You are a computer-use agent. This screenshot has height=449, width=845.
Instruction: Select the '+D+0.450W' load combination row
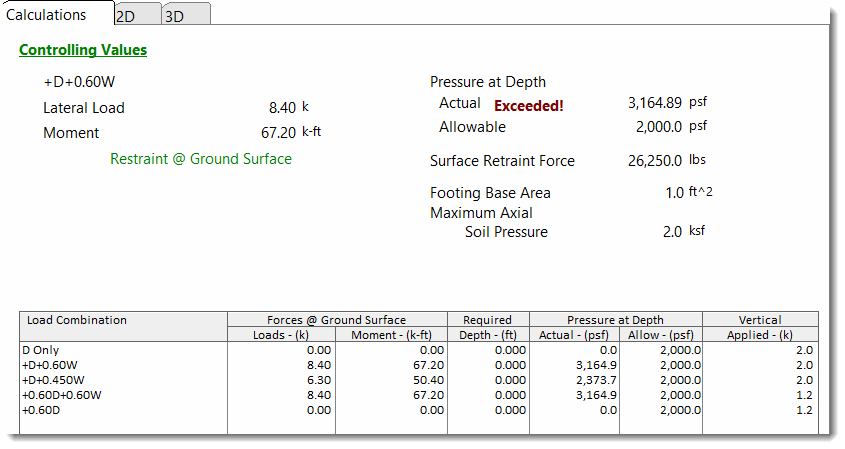pos(54,381)
